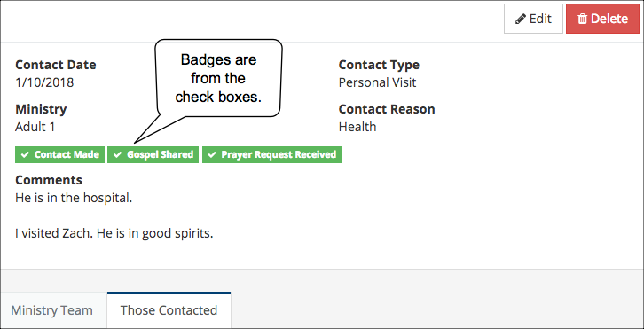
Task: Click the 'Badges are from the check boxes' callout
Action: coord(218,78)
